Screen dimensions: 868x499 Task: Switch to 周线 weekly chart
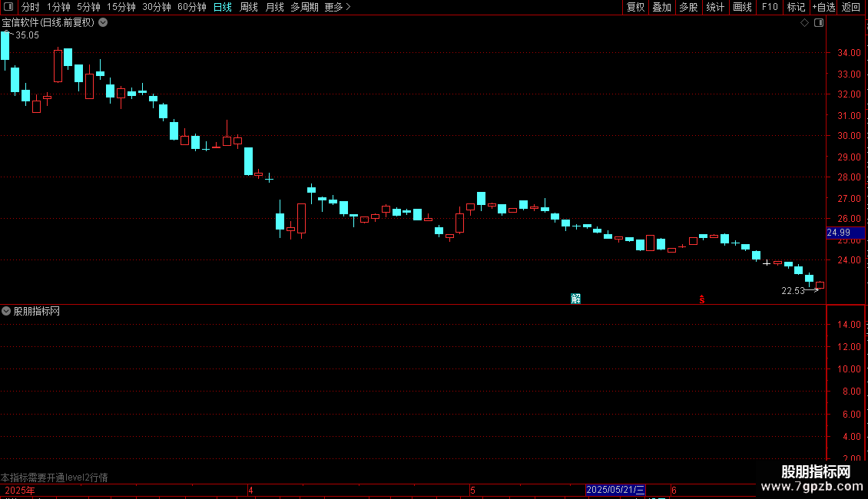click(x=249, y=7)
